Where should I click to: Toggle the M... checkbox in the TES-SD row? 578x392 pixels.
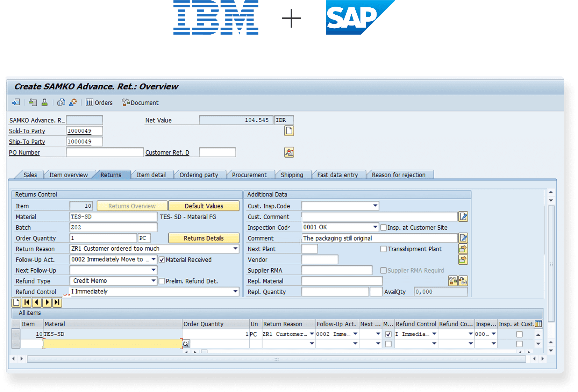coord(388,334)
